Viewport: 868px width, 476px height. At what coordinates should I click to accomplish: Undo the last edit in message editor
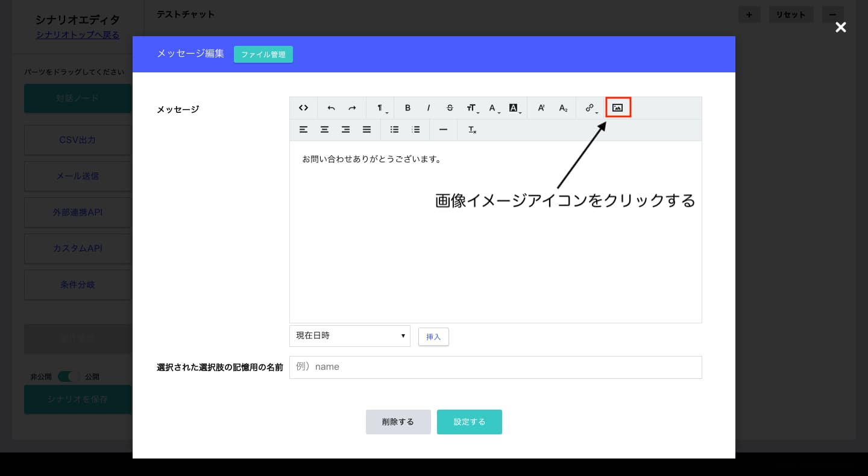331,108
